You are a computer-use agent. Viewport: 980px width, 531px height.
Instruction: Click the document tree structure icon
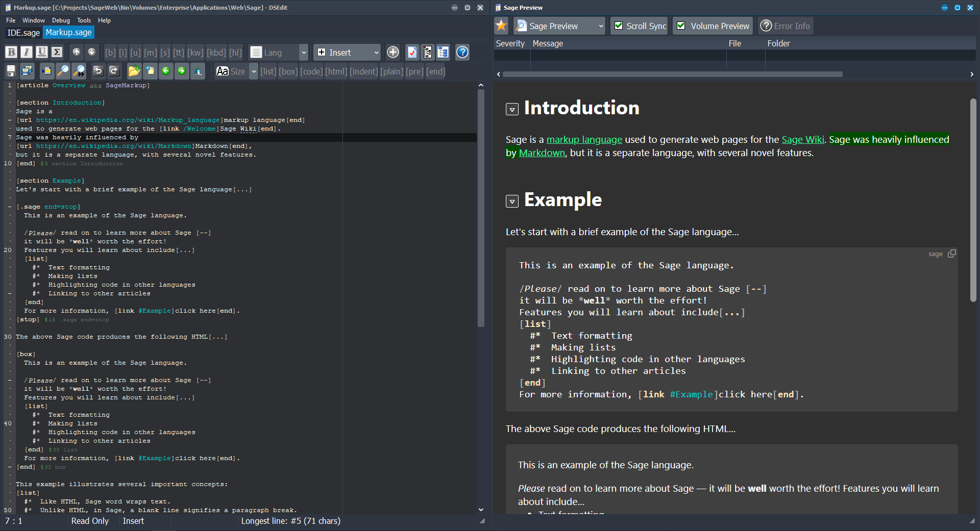428,52
